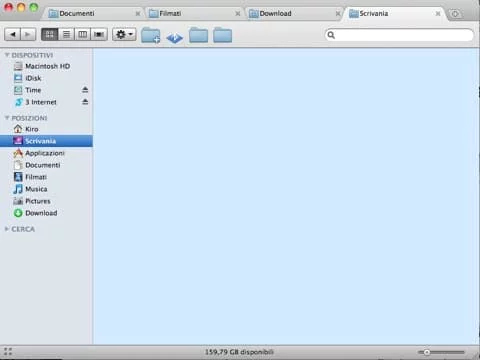
Task: Click the rightmost folder icon in the toolbar
Action: (x=223, y=35)
